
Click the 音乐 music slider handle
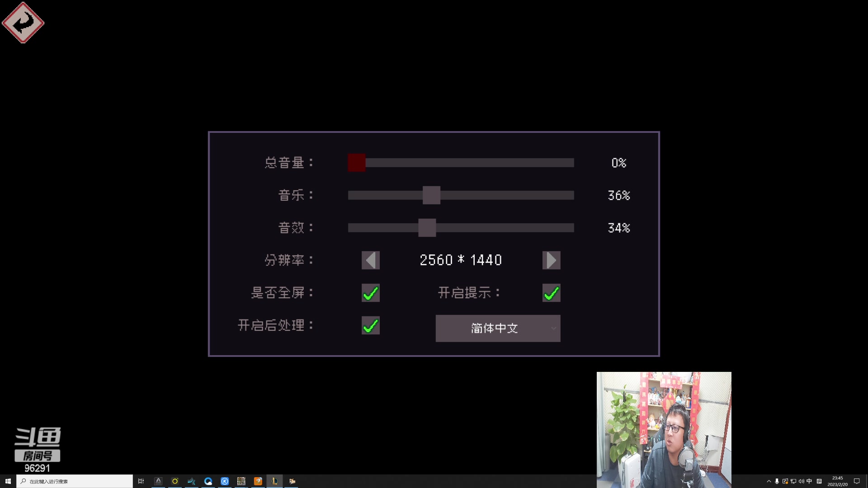[430, 195]
